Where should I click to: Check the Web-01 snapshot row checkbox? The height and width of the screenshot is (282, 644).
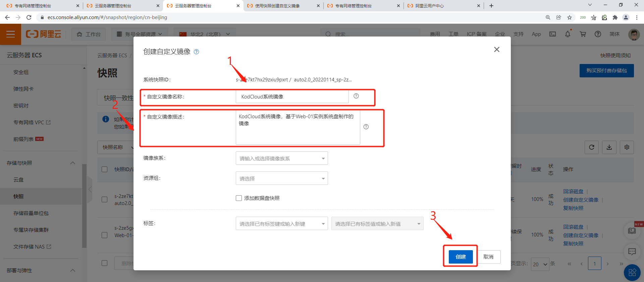tap(105, 235)
